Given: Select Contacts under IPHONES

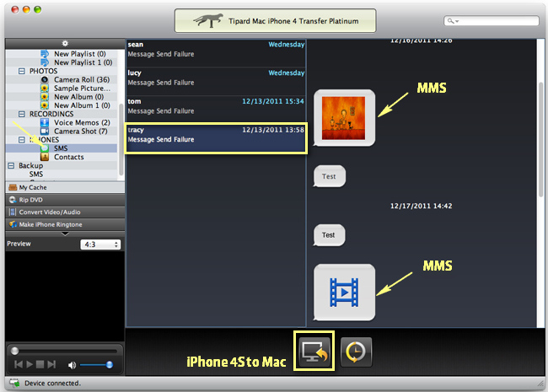Looking at the screenshot, I should (x=68, y=157).
